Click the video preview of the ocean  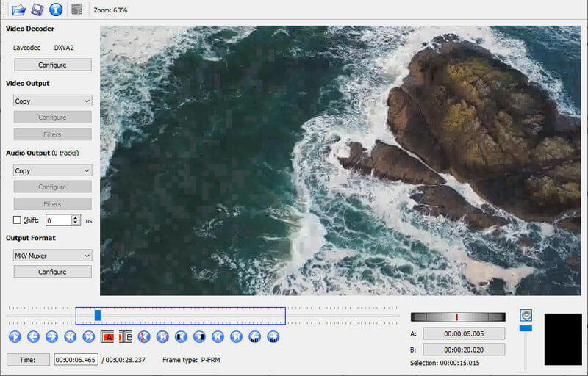[x=340, y=160]
